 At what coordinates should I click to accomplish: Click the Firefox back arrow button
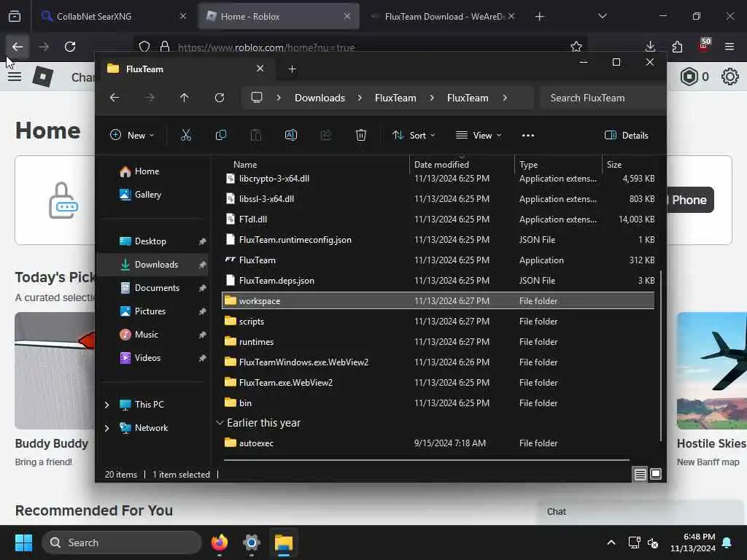(x=18, y=47)
